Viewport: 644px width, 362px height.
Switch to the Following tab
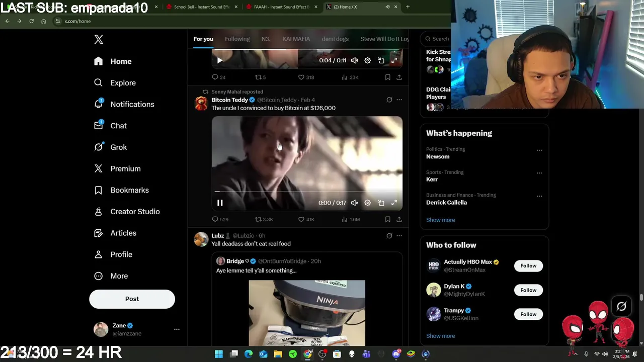(237, 39)
